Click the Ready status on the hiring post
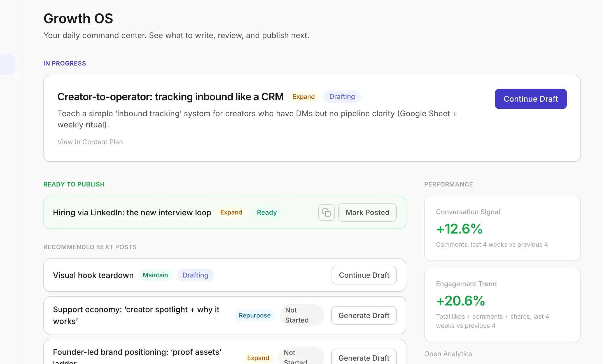This screenshot has width=602, height=364. 266,213
